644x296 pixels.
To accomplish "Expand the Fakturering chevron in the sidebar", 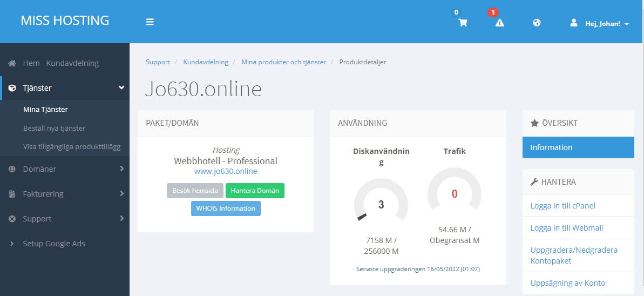I will [x=122, y=193].
